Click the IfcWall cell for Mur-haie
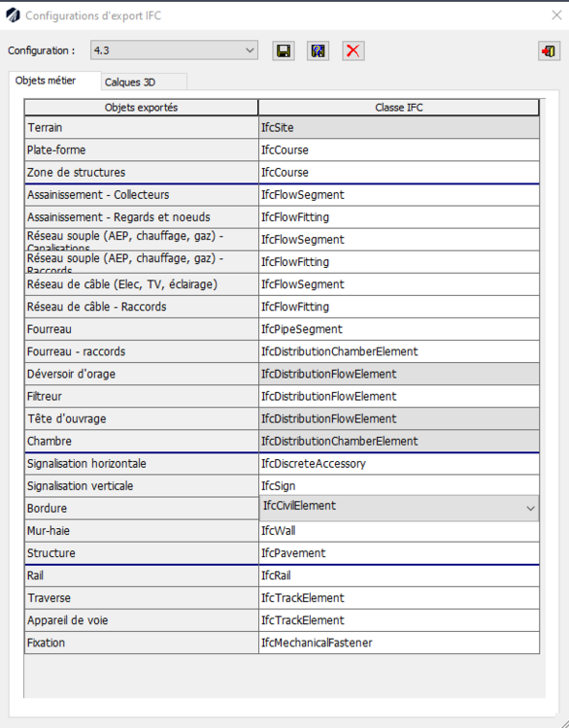This screenshot has height=728, width=569. pos(399,531)
